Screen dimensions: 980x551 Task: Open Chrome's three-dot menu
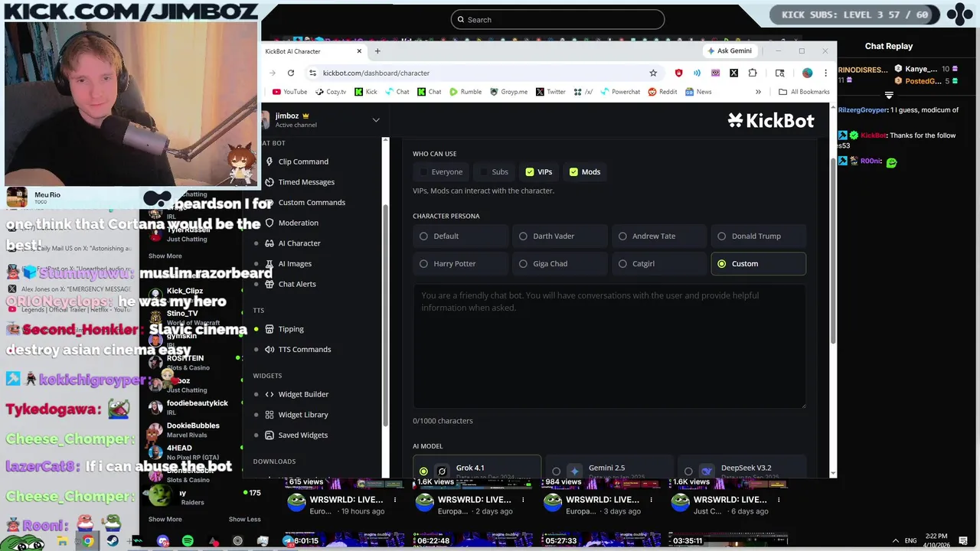click(x=825, y=73)
